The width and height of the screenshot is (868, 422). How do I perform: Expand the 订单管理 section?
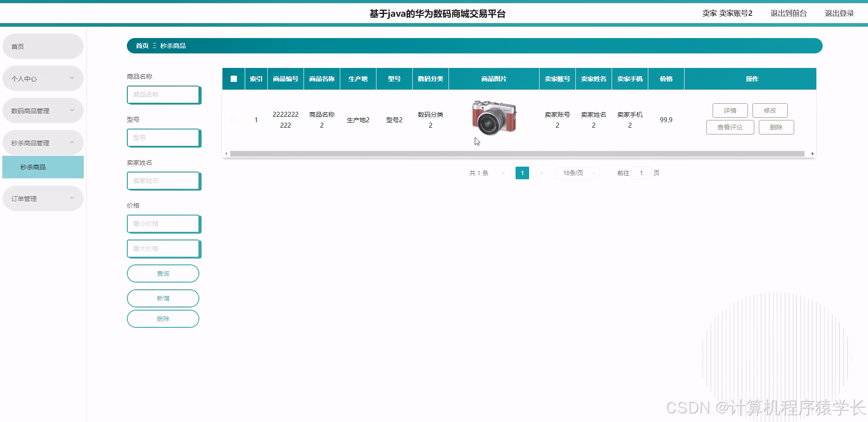43,198
